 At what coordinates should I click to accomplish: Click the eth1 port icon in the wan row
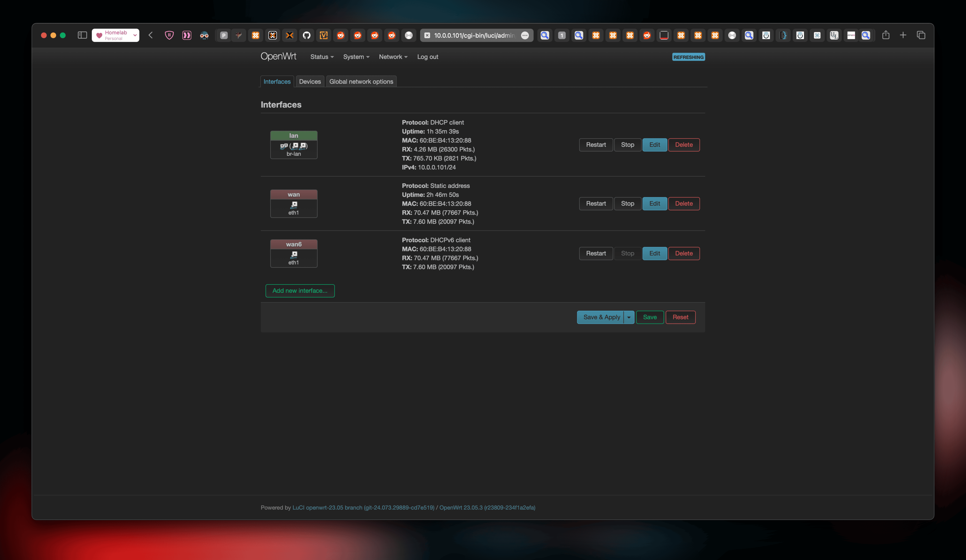pyautogui.click(x=293, y=204)
